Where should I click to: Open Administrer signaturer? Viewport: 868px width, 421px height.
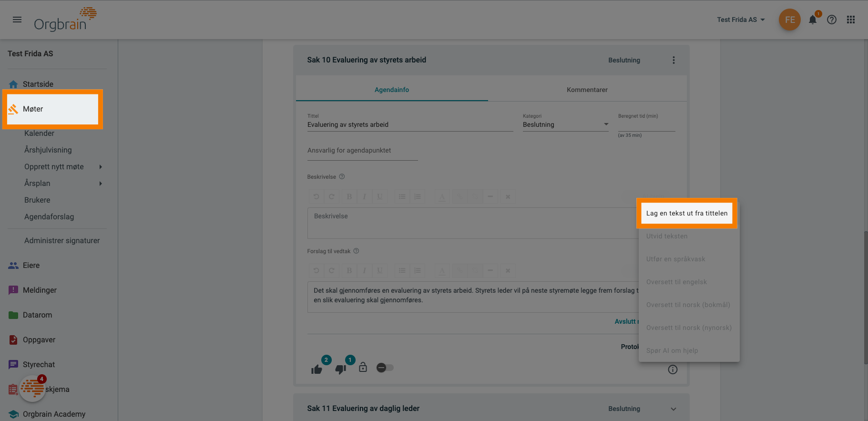62,240
